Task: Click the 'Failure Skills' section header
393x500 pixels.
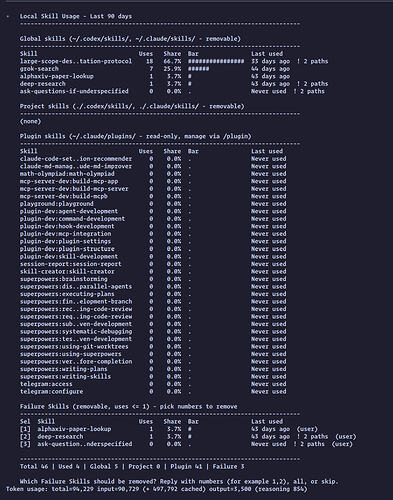Action: pos(128,407)
